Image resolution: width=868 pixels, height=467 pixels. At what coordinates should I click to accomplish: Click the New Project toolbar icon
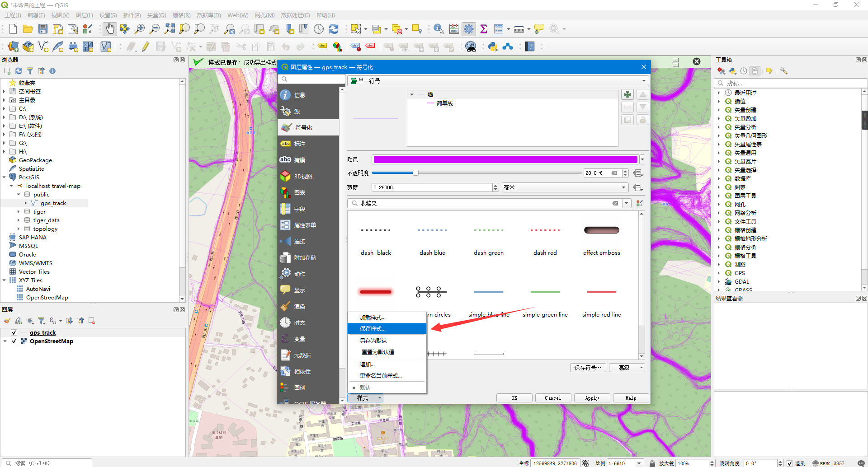13,29
